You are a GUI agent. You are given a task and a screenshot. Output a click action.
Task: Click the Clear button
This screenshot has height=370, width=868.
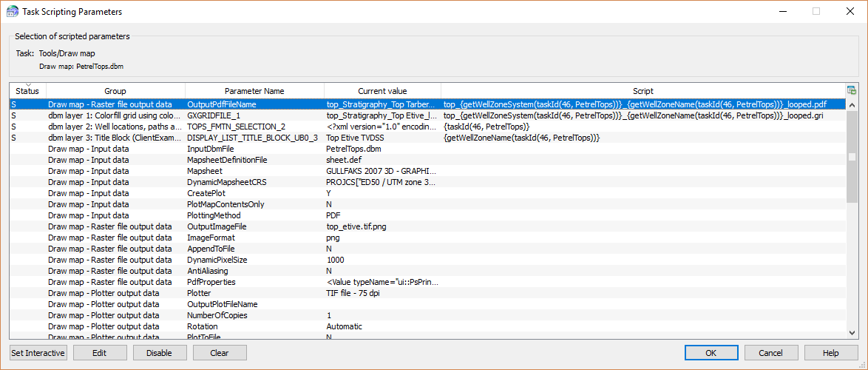(x=220, y=353)
